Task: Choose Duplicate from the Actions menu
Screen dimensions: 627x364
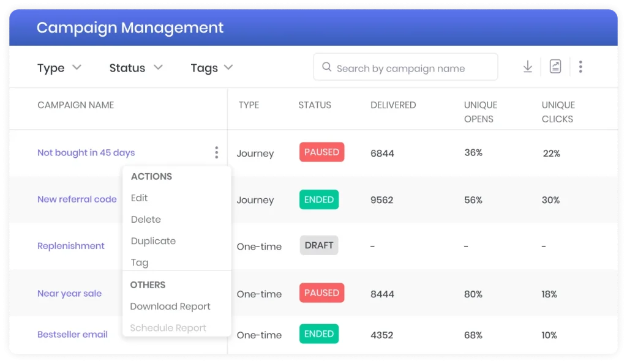Action: coord(153,241)
